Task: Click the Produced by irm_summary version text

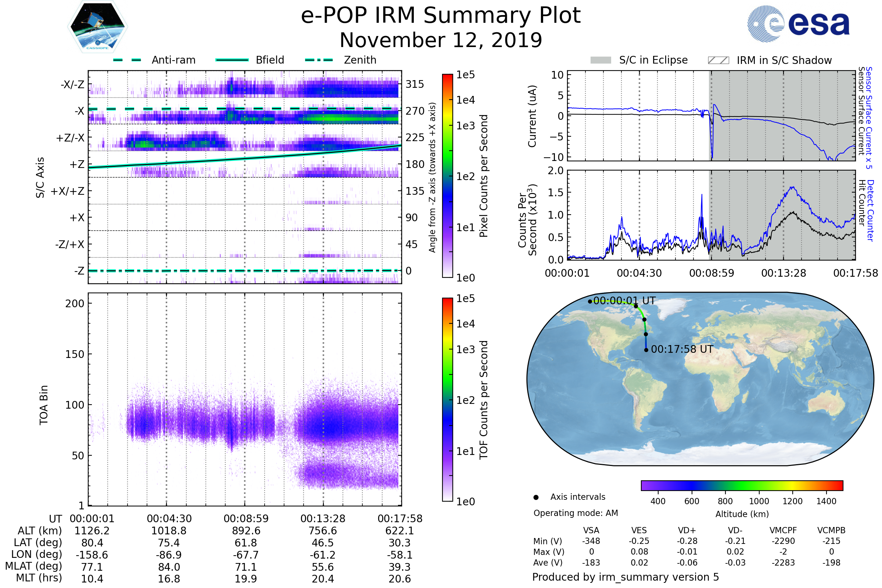Action: [625, 577]
